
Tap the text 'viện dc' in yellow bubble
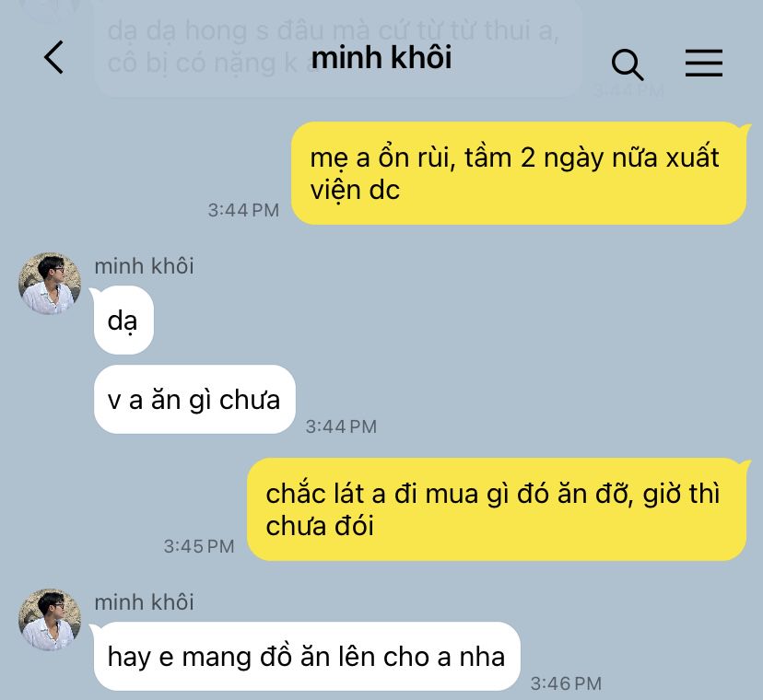(355, 190)
